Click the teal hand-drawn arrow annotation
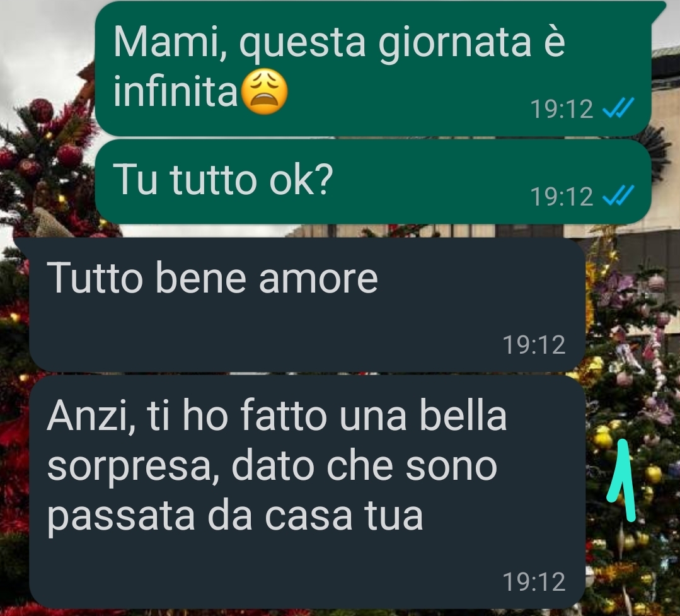Screen dimensions: 680x616 pyautogui.click(x=622, y=480)
